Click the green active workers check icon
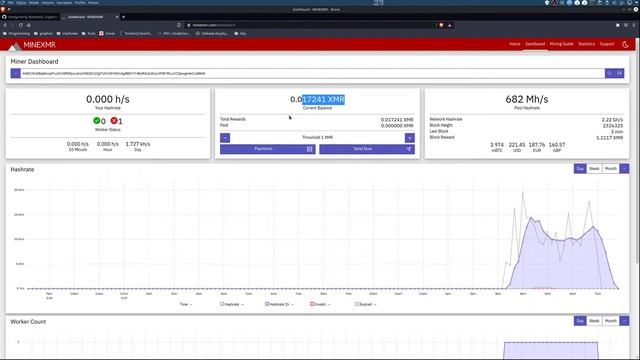The width and height of the screenshot is (640, 360). [x=96, y=120]
